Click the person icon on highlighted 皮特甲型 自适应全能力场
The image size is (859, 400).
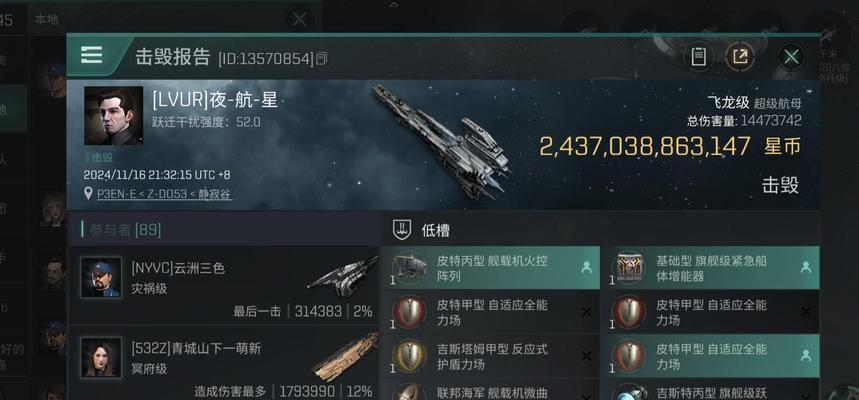pyautogui.click(x=805, y=356)
